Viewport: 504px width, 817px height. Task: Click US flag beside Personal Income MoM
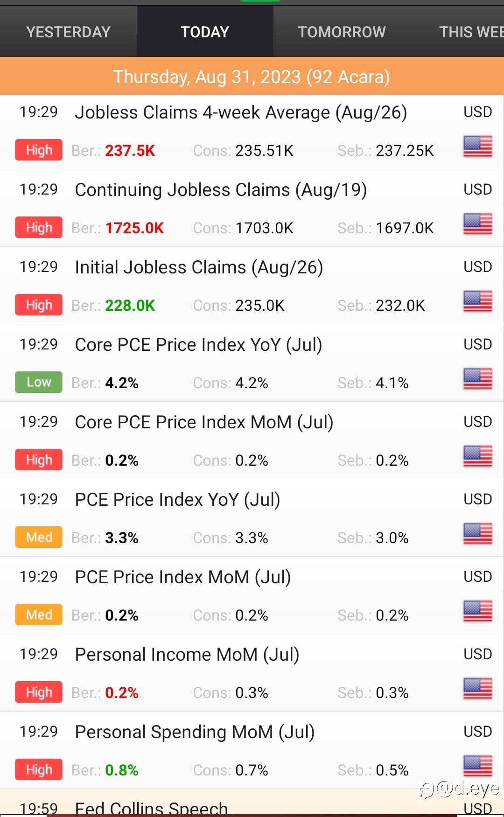pyautogui.click(x=477, y=689)
